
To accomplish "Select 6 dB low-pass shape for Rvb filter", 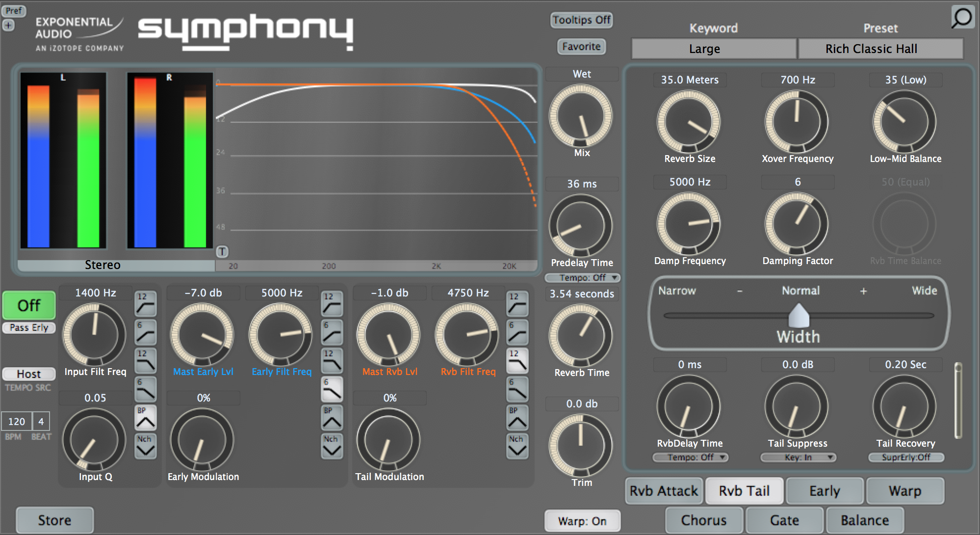I will click(517, 332).
